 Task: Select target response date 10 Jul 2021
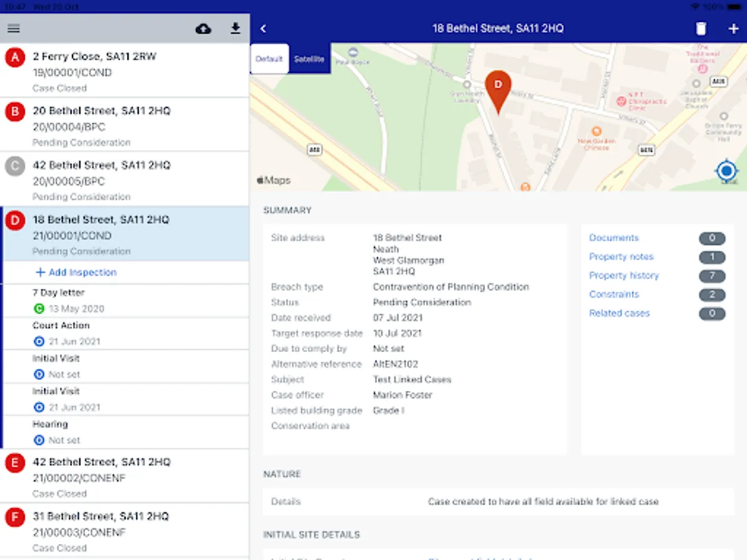397,333
